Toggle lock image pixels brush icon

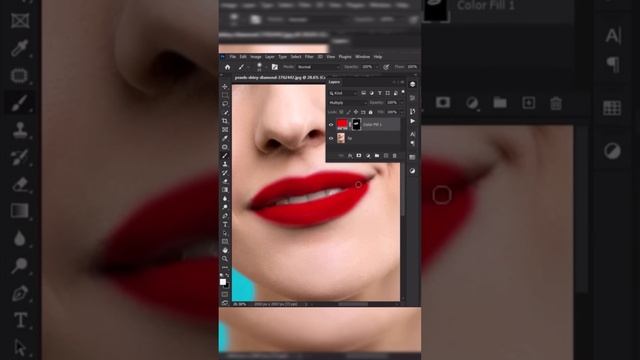(x=348, y=112)
